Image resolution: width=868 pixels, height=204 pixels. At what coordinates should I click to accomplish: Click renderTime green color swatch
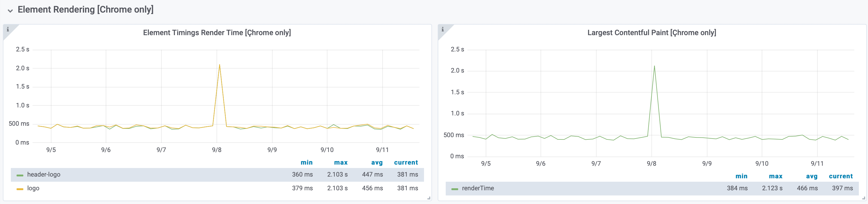455,189
